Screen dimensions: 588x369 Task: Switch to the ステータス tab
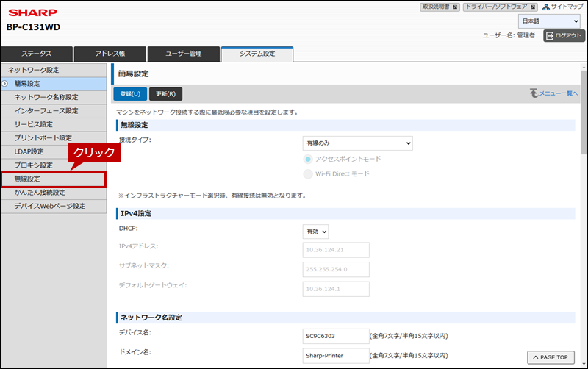(x=37, y=54)
